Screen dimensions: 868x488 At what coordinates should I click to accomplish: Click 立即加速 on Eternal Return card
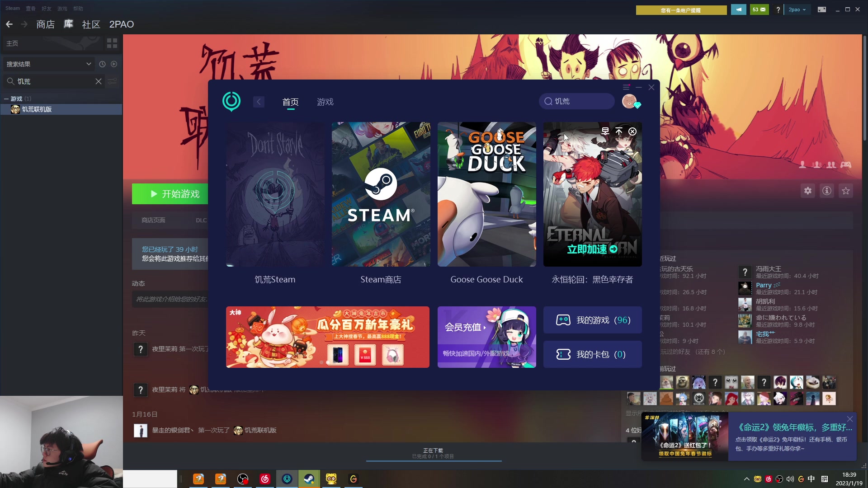coord(592,249)
